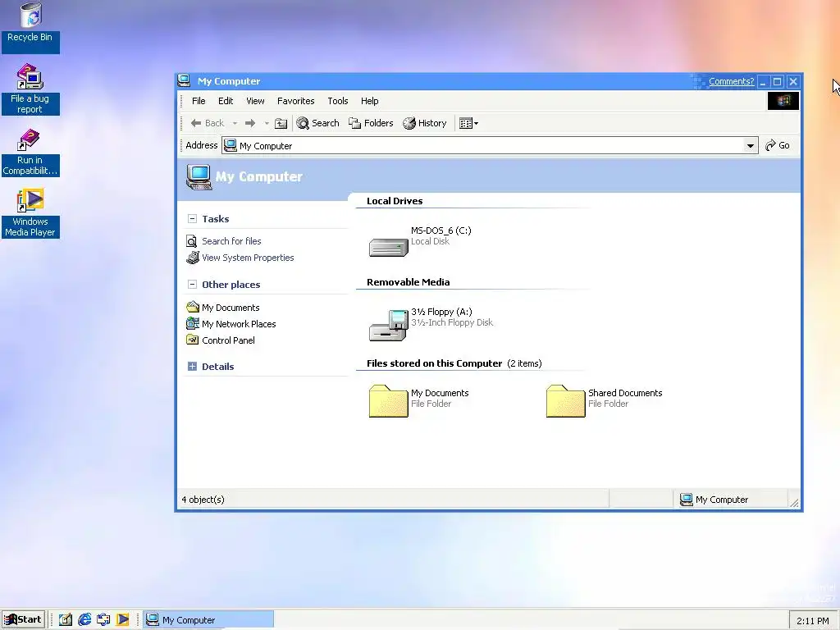This screenshot has height=630, width=840.
Task: Click the My Computer title bar icon
Action: tap(185, 81)
